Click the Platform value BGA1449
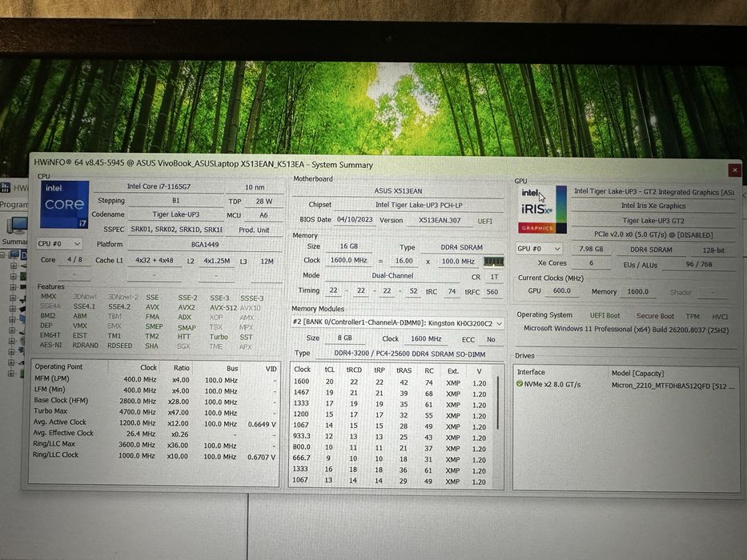747x560 pixels. (205, 244)
